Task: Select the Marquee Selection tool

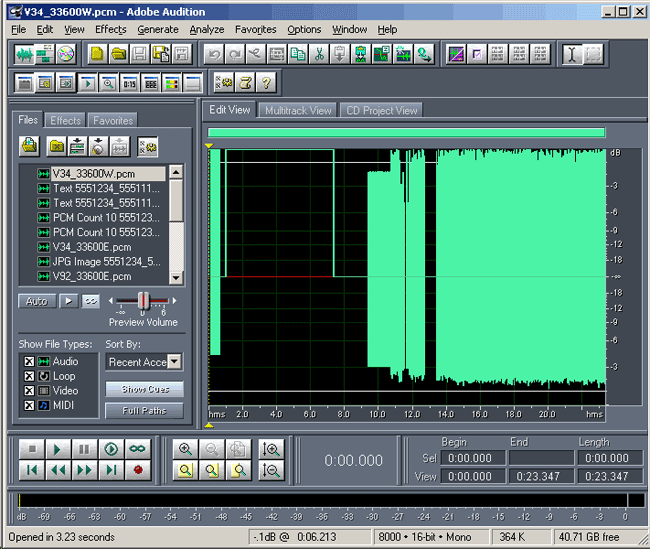Action: point(593,54)
